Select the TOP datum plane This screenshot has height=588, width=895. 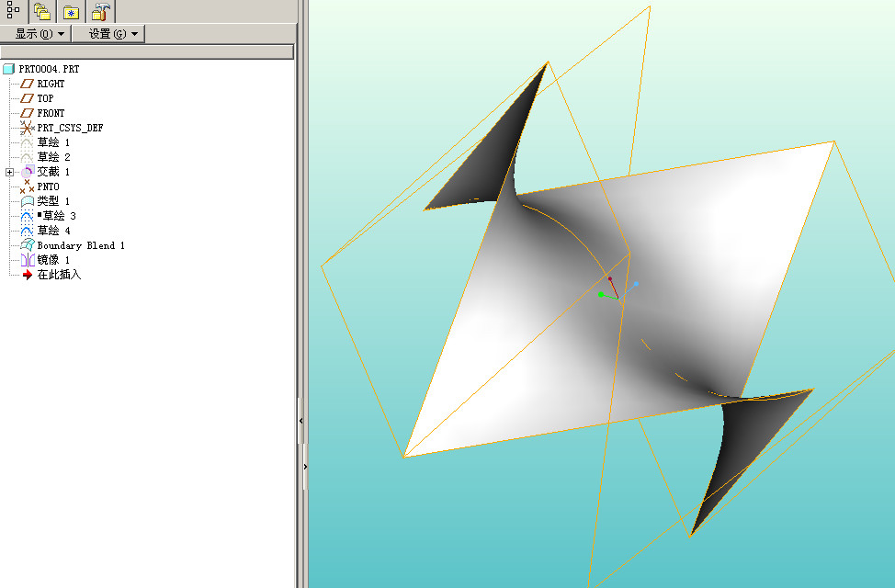(x=45, y=98)
